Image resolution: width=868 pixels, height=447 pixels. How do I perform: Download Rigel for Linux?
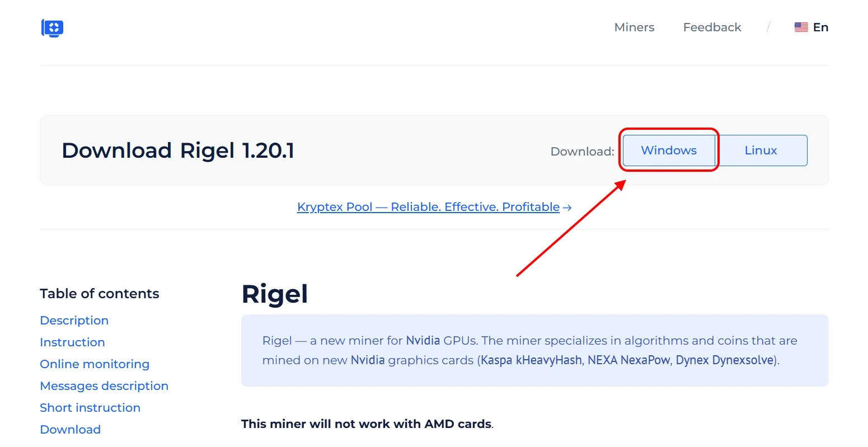click(761, 150)
